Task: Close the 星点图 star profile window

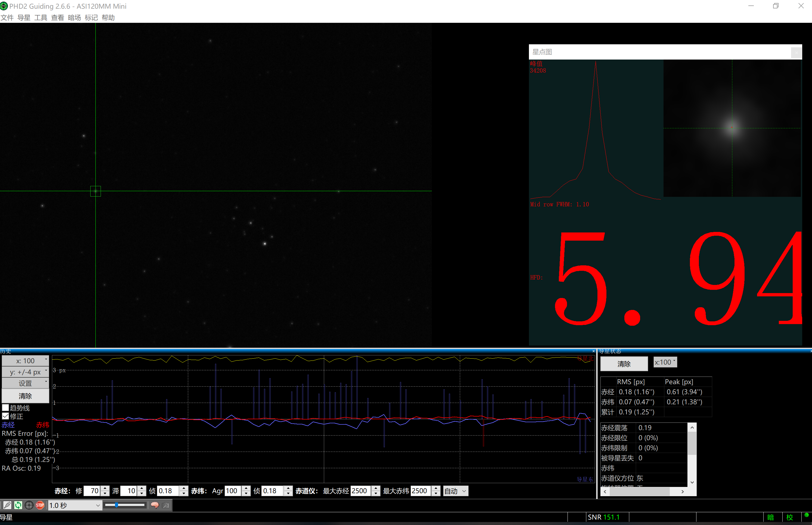Action: (796, 52)
